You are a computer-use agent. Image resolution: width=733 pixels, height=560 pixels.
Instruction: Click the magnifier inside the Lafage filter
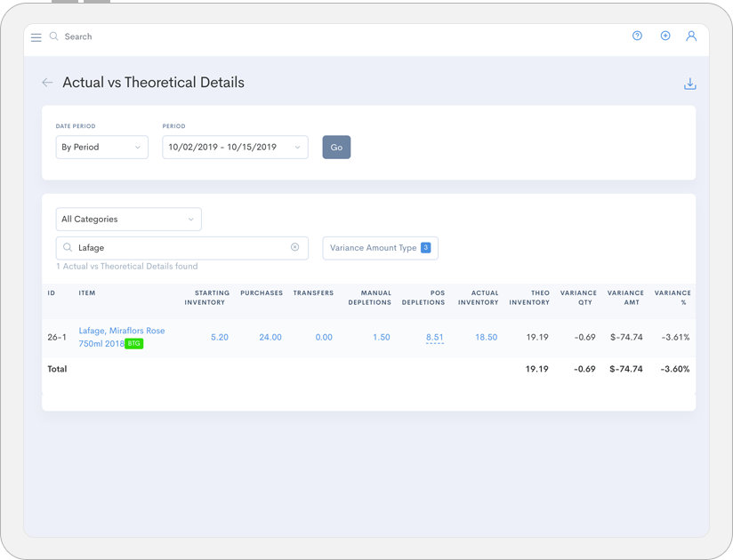coord(68,247)
